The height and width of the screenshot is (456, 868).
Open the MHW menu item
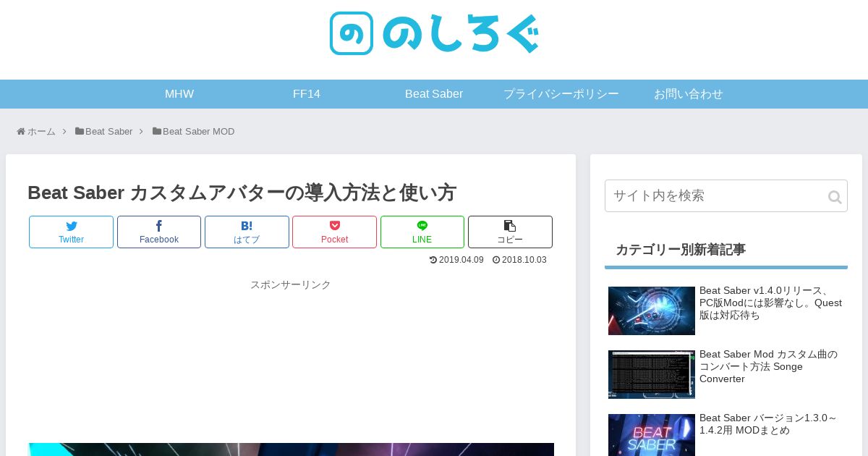[179, 94]
